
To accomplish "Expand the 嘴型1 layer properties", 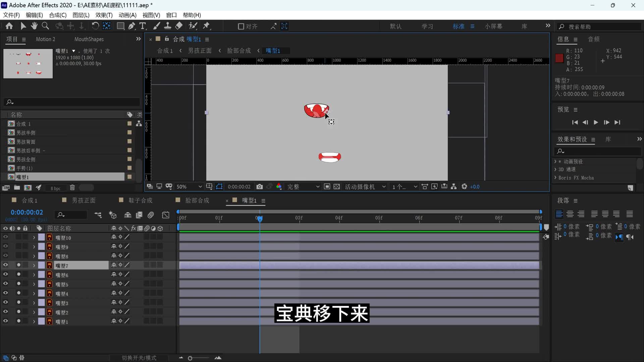I will [x=34, y=321].
